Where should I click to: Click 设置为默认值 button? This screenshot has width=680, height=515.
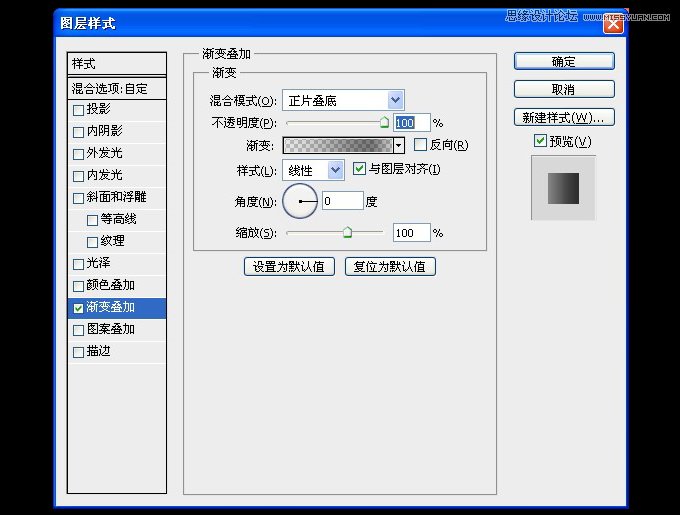pyautogui.click(x=289, y=267)
